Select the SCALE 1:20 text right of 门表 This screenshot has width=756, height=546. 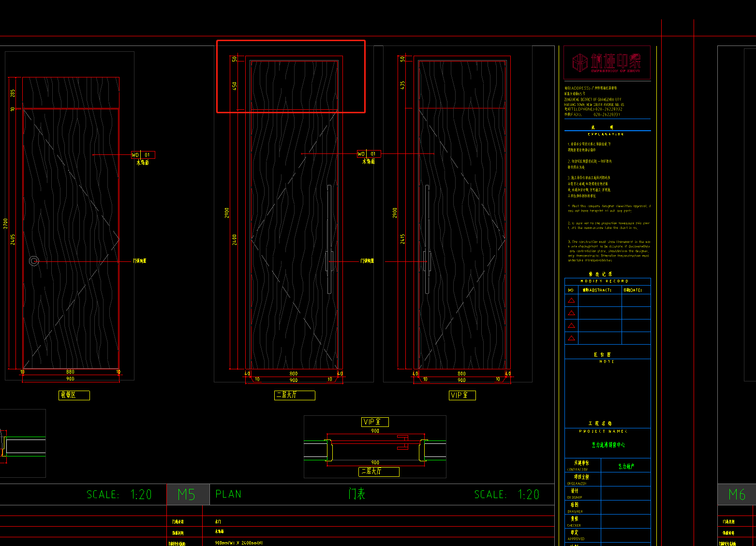coord(506,494)
